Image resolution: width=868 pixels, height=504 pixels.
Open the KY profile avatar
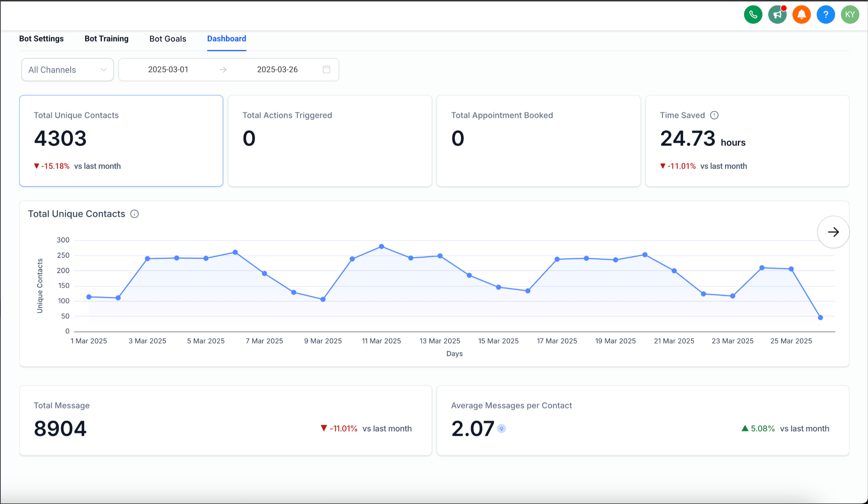pos(850,14)
